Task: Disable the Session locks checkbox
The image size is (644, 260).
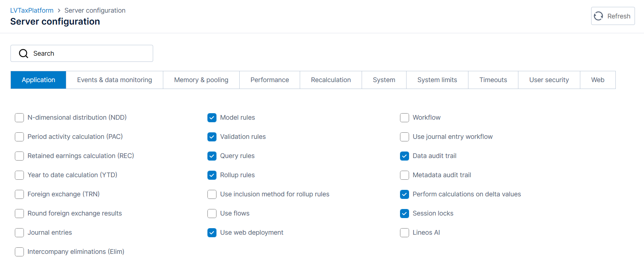Action: [405, 213]
